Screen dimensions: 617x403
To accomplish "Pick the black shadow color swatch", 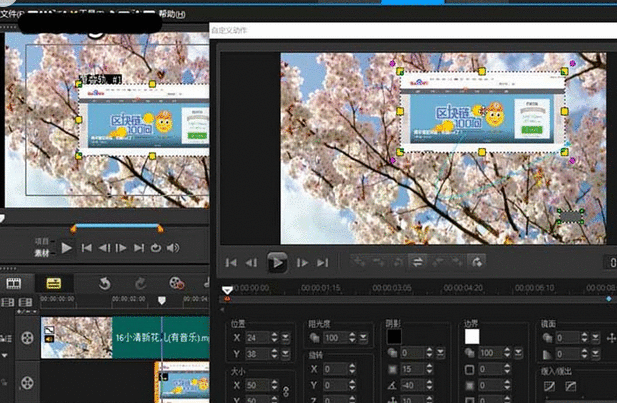I will coord(395,338).
